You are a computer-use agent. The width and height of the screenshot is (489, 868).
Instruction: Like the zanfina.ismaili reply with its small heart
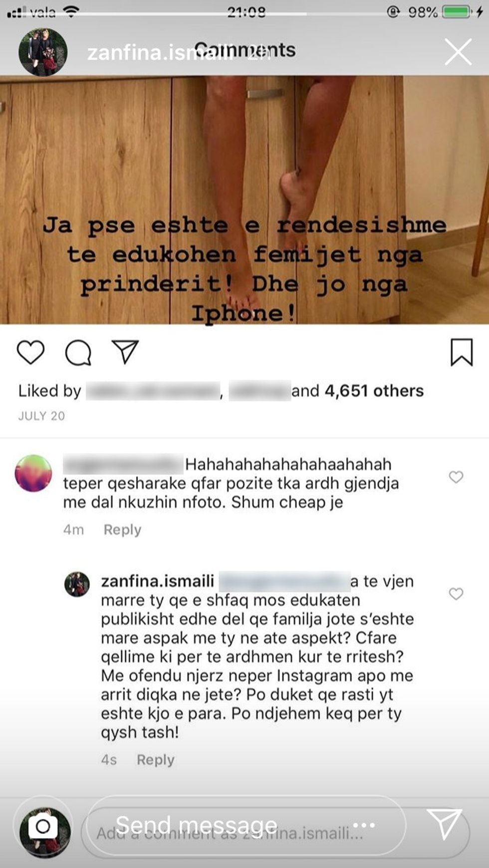[x=456, y=594]
